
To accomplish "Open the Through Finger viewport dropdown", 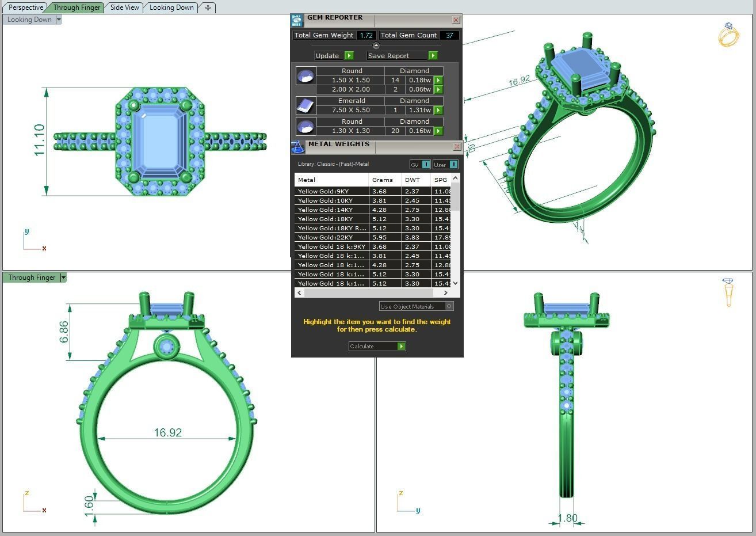I will (x=63, y=277).
